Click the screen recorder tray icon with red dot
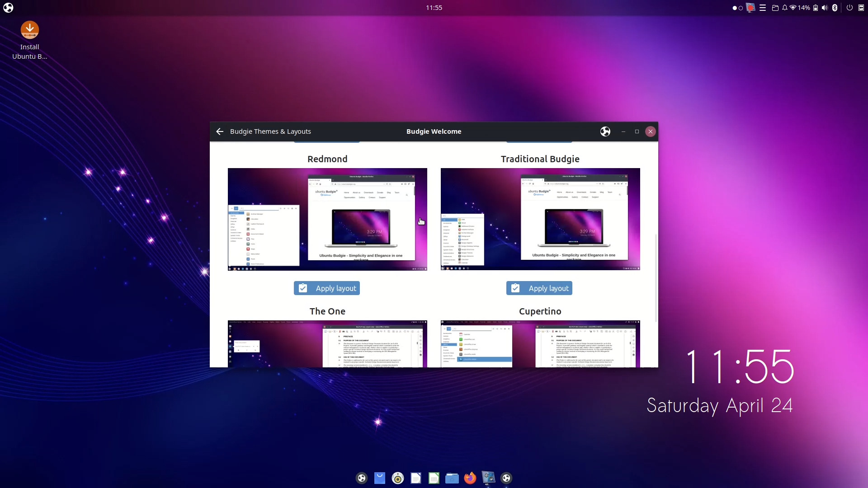Viewport: 868px width, 488px height. pyautogui.click(x=751, y=8)
